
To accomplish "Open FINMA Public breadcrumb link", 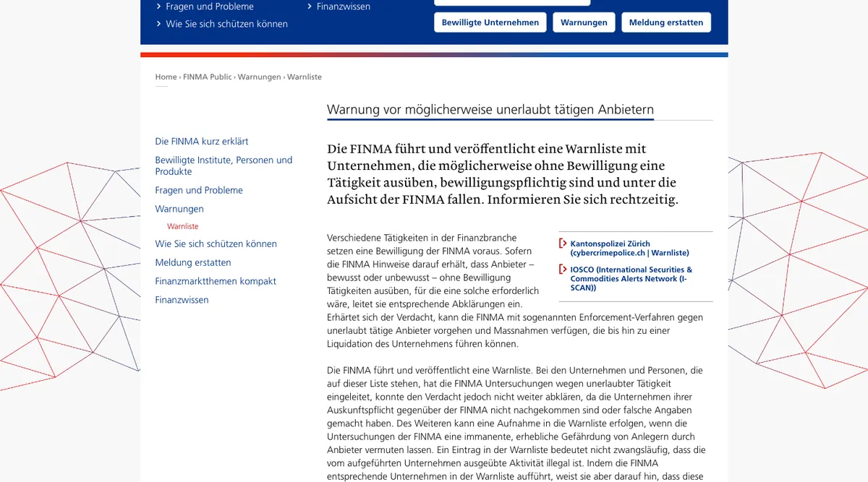I will pos(208,77).
